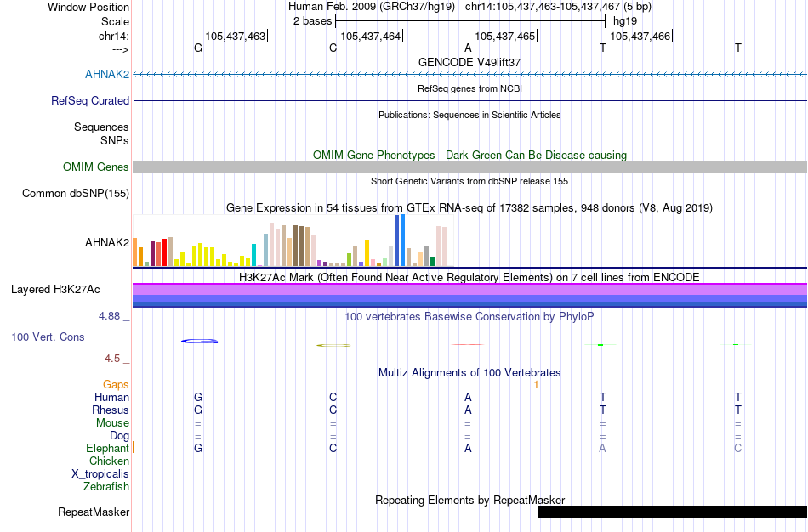Click the SNPs track label
This screenshot has width=808, height=532.
click(115, 140)
